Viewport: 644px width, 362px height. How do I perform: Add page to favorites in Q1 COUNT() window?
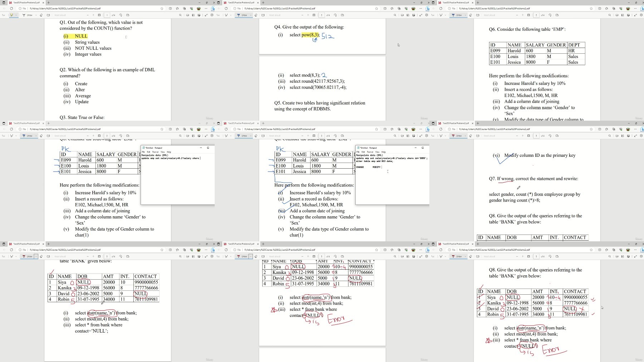tap(162, 8)
